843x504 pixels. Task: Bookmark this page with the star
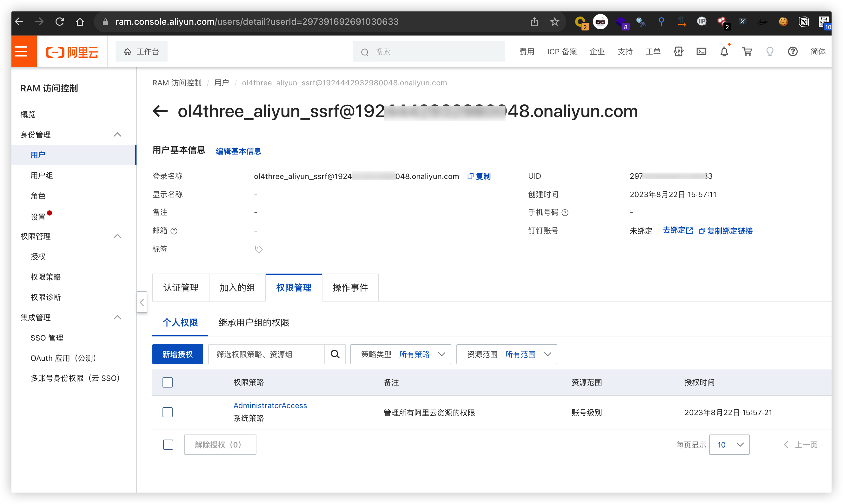[554, 22]
